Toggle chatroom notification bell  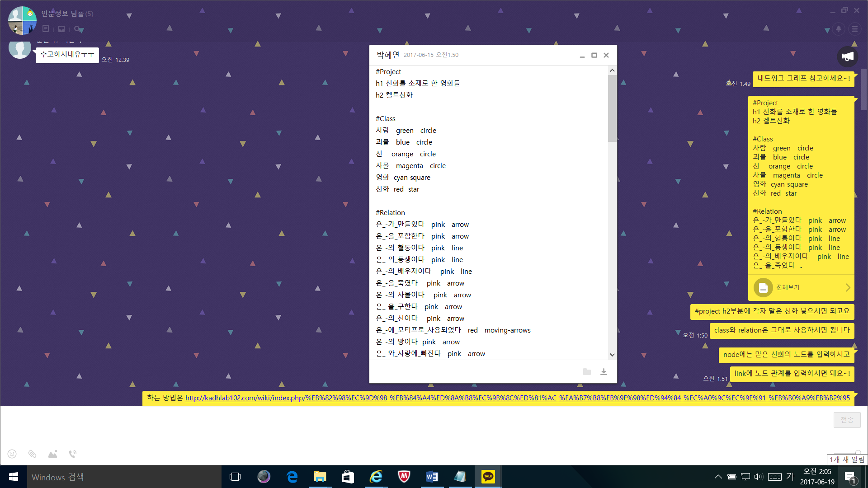point(839,29)
